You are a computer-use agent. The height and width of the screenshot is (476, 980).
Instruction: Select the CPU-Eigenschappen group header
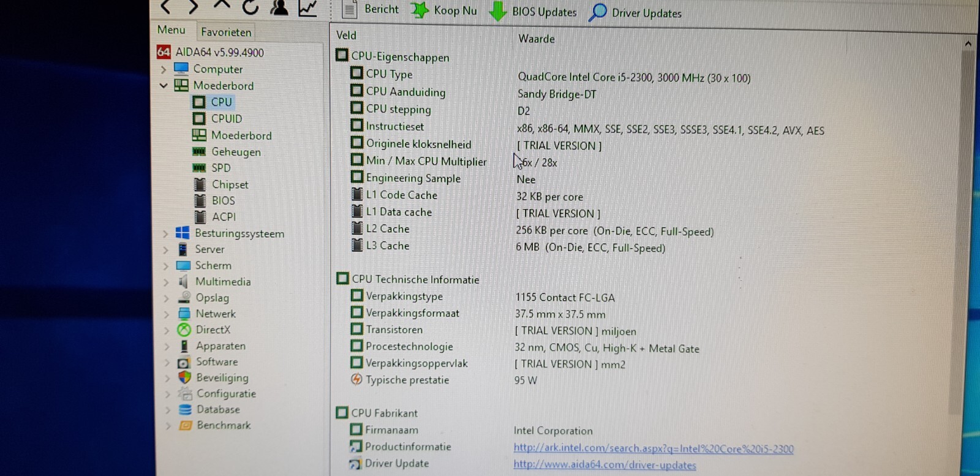click(393, 56)
